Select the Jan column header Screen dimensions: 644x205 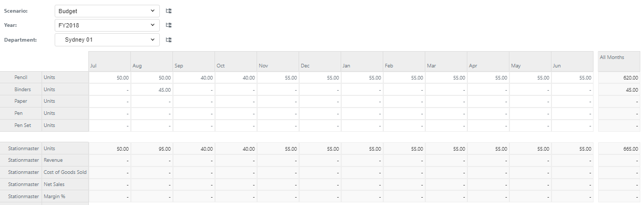pyautogui.click(x=362, y=61)
